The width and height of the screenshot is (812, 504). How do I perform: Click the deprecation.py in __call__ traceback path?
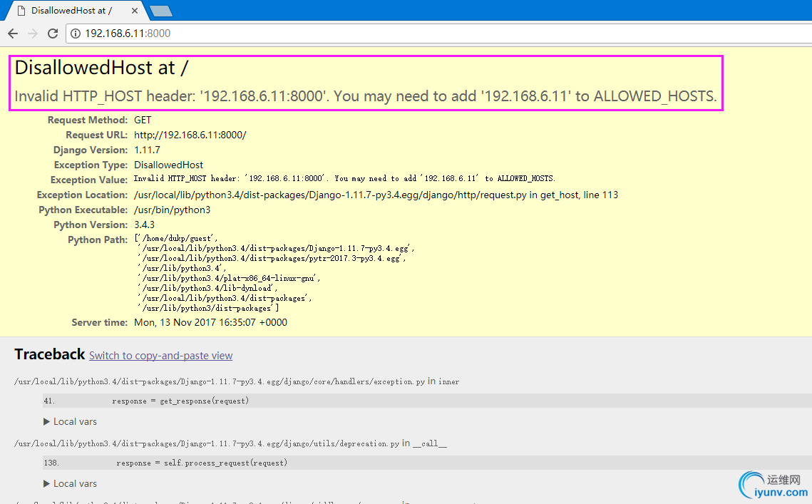tap(230, 444)
